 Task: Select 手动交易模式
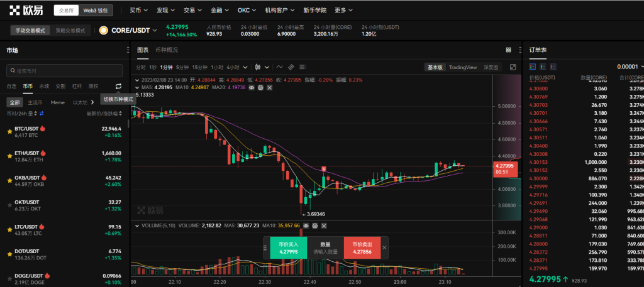pyautogui.click(x=30, y=31)
